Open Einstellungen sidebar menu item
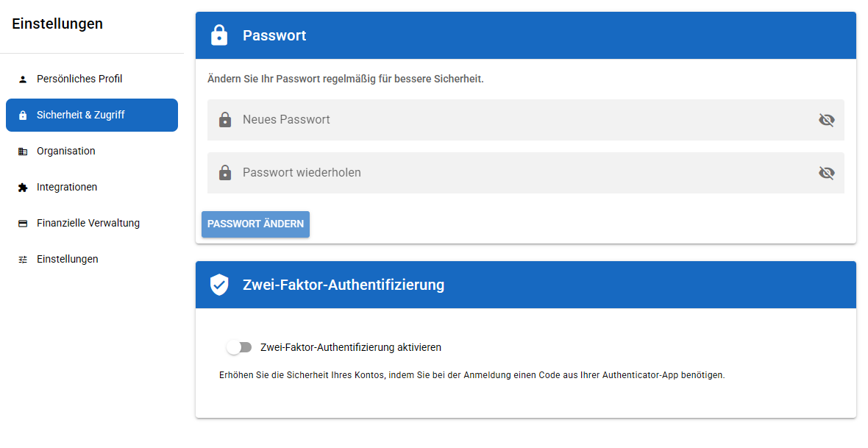The height and width of the screenshot is (448, 868). pyautogui.click(x=92, y=259)
